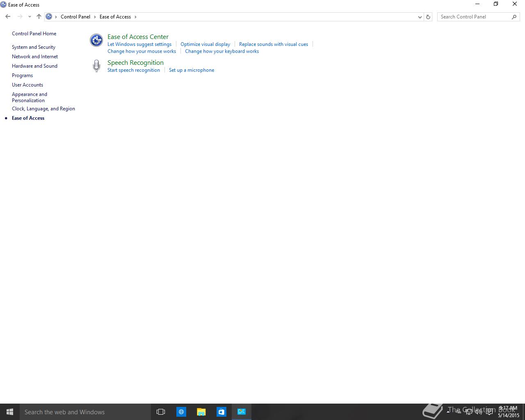Expand the chevron after Control Panel breadcrumb
The height and width of the screenshot is (420, 525).
click(95, 17)
